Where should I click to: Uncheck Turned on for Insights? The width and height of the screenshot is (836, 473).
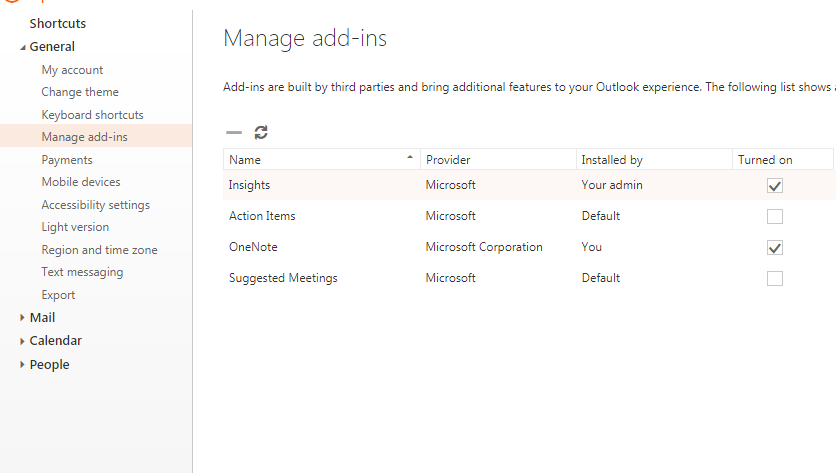[775, 186]
